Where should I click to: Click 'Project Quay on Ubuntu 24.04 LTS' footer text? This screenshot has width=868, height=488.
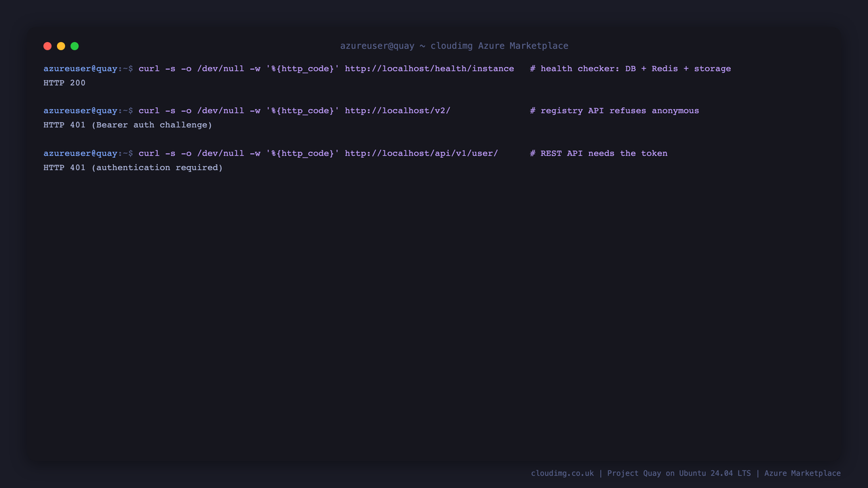click(679, 473)
